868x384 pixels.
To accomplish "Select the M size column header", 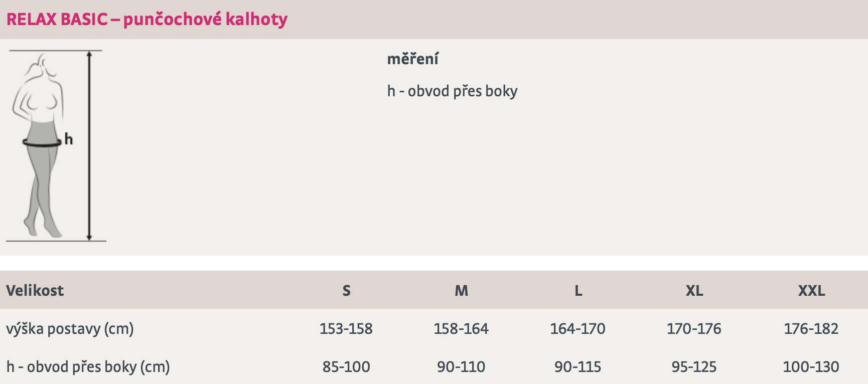I will tap(461, 290).
